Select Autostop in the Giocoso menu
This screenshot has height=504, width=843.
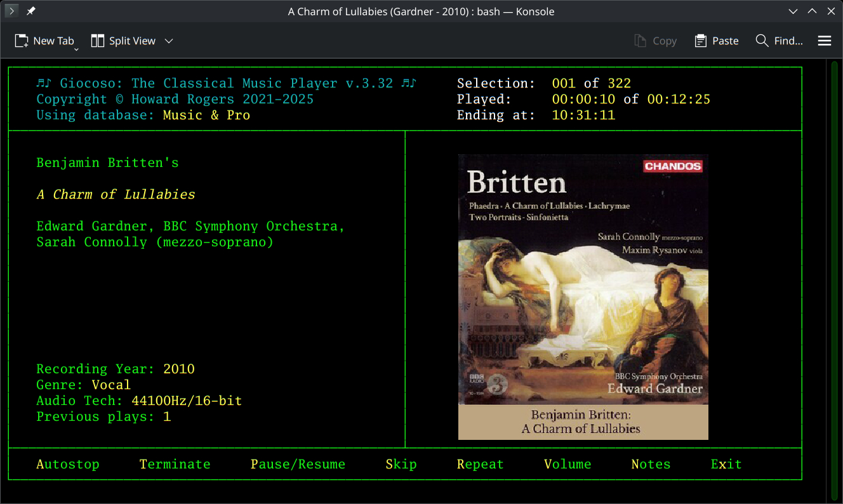[x=68, y=464]
